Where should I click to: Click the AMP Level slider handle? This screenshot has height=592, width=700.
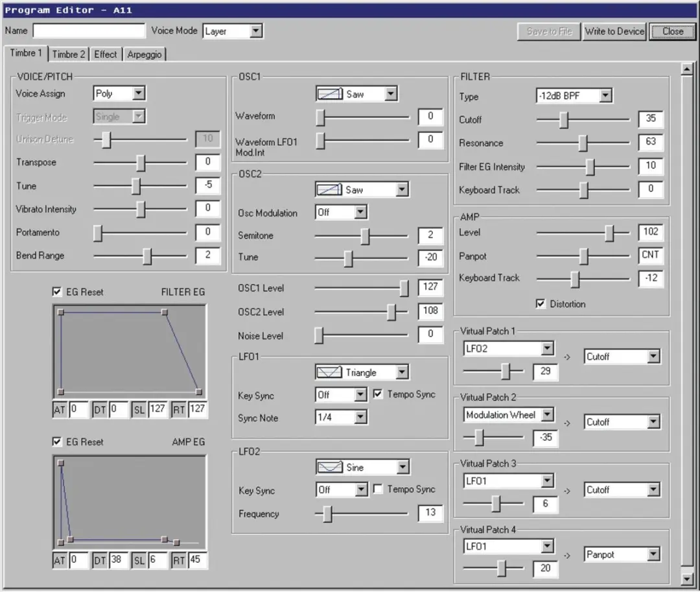click(609, 233)
